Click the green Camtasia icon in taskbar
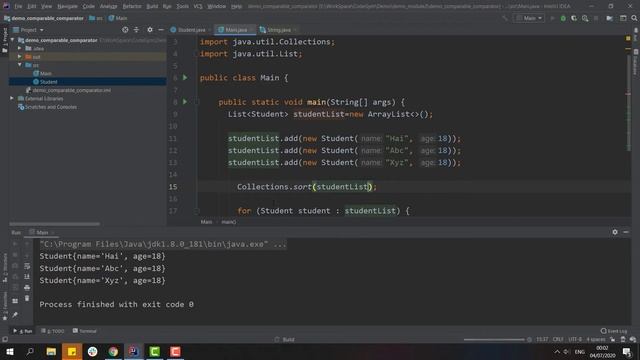 click(x=155, y=351)
